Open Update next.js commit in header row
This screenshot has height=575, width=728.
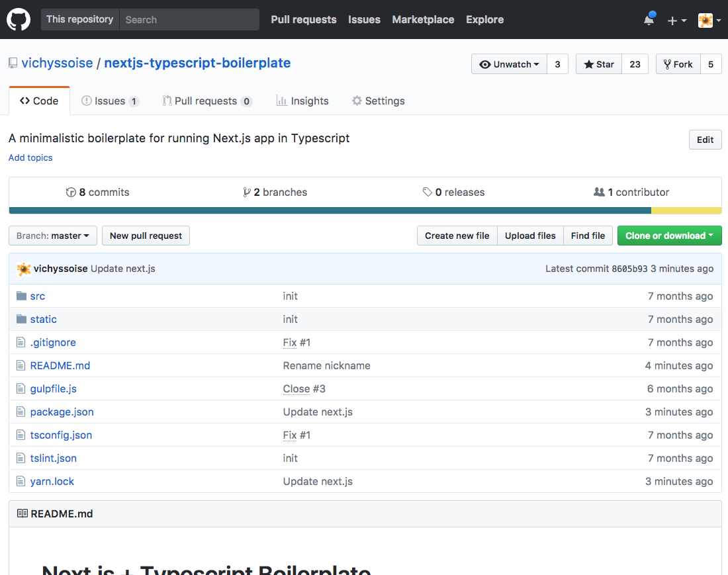click(x=123, y=269)
